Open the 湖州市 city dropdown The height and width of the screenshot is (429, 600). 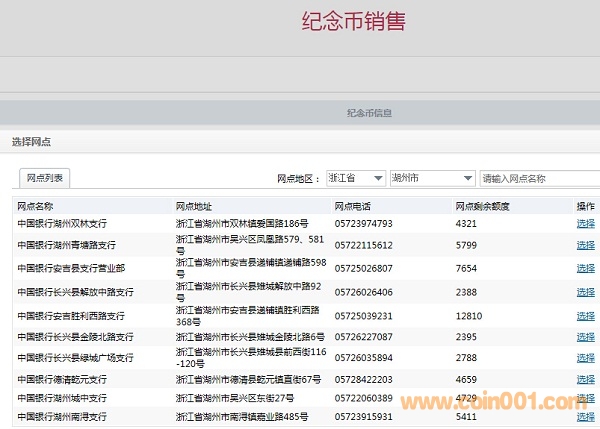pyautogui.click(x=430, y=178)
